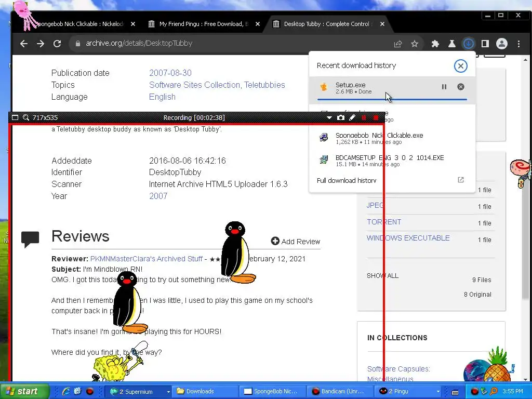Image resolution: width=532 pixels, height=399 pixels.
Task: Take a screenshot with Bandicam camera icon
Action: [341, 118]
